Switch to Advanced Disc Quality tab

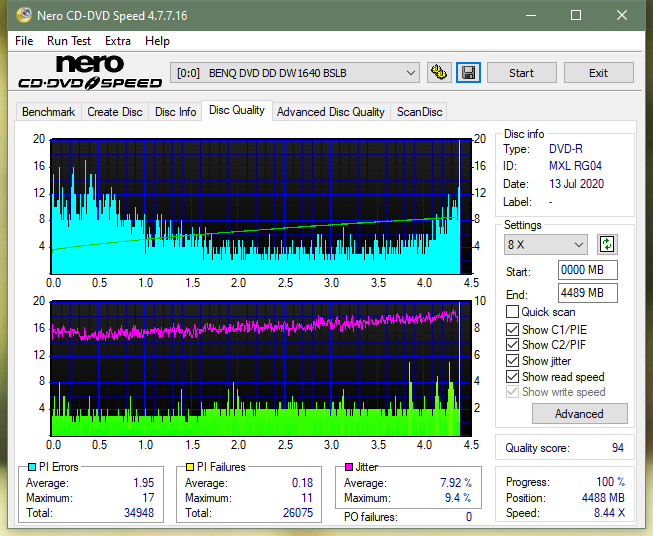[331, 112]
